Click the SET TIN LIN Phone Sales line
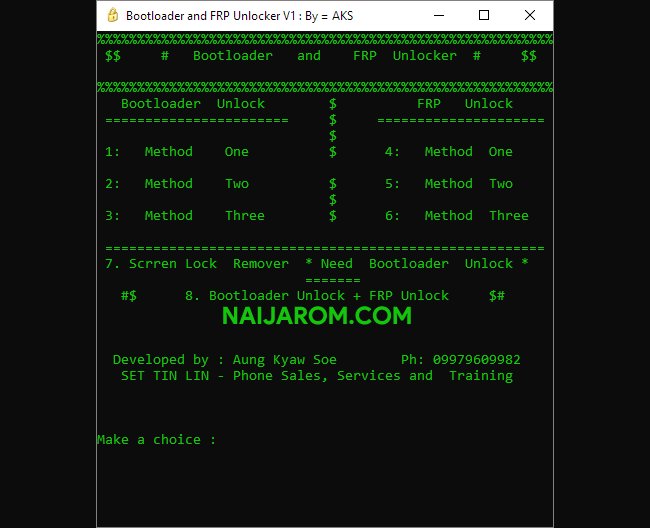This screenshot has height=528, width=650. (x=317, y=375)
